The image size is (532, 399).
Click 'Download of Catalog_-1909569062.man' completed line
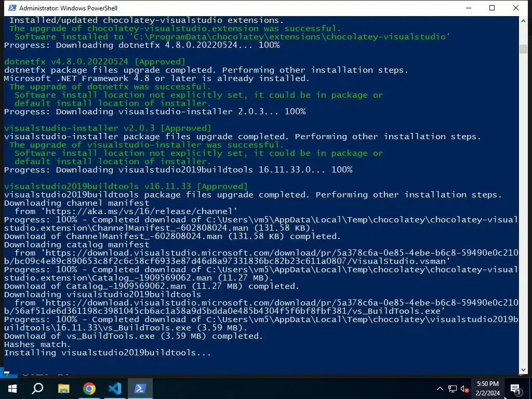tap(151, 286)
